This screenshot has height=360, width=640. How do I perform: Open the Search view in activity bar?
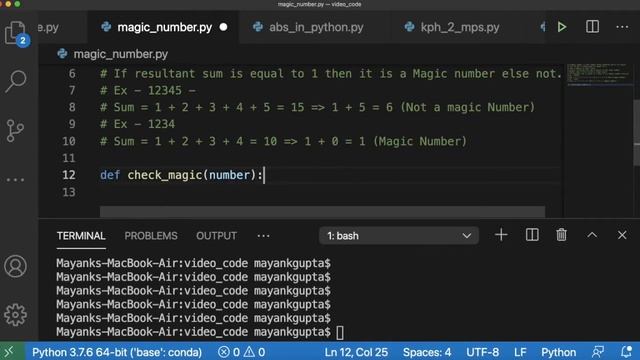click(x=16, y=81)
